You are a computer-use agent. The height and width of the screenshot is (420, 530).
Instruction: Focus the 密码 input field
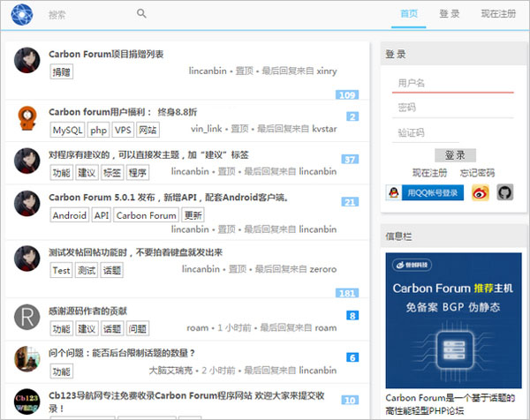(x=452, y=108)
